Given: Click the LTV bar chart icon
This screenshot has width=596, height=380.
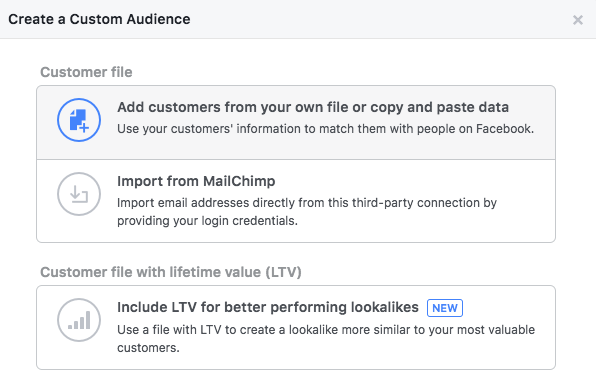Looking at the screenshot, I should click(x=79, y=320).
